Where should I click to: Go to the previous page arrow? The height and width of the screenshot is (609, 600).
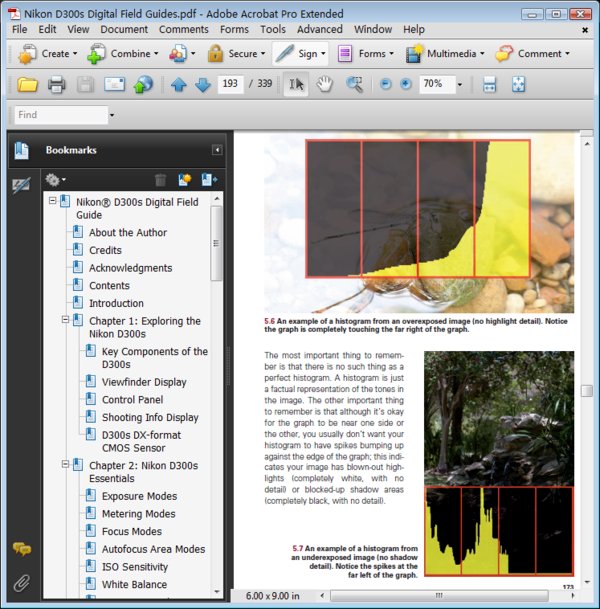[x=179, y=85]
